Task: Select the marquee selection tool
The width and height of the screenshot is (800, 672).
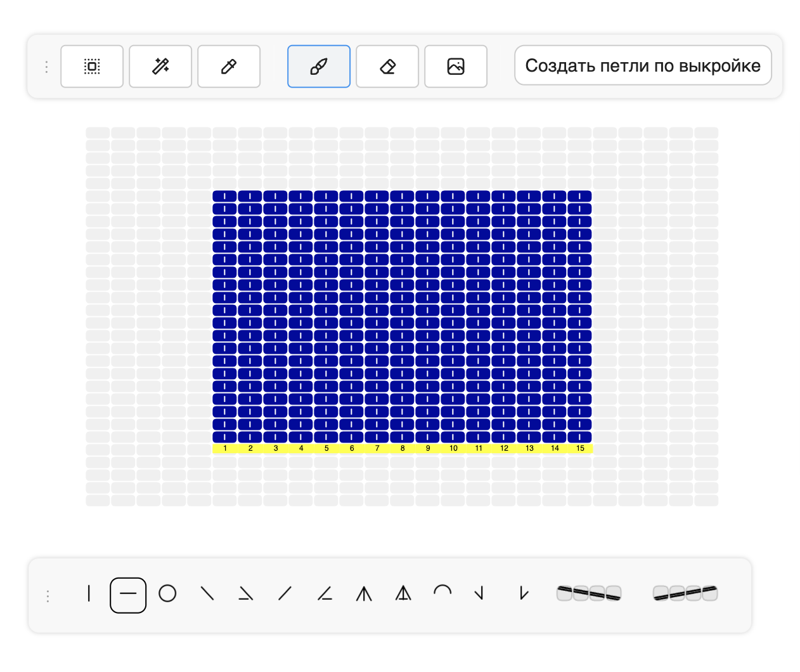Action: point(92,66)
